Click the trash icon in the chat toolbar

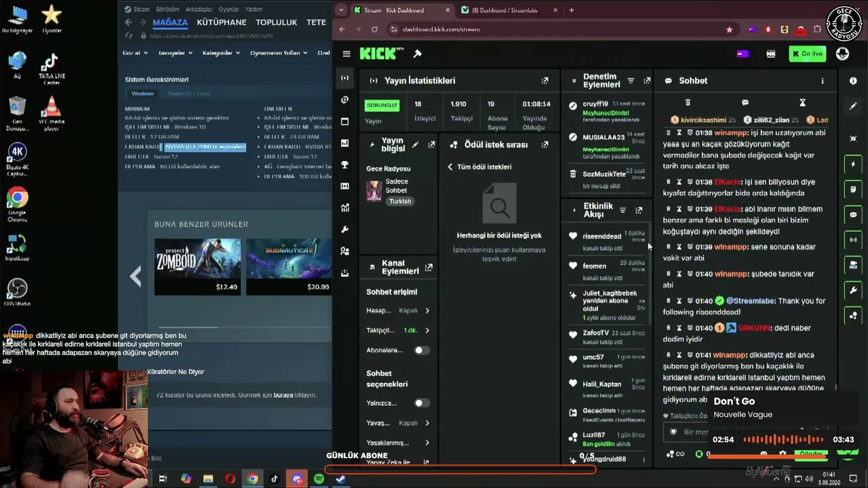688,103
